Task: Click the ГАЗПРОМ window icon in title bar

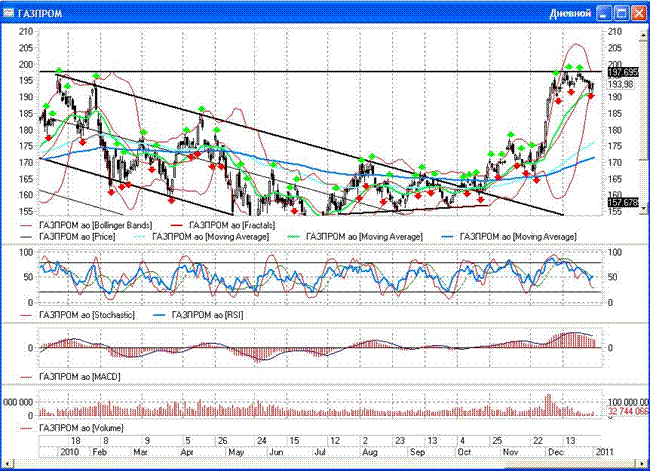Action: (x=8, y=13)
